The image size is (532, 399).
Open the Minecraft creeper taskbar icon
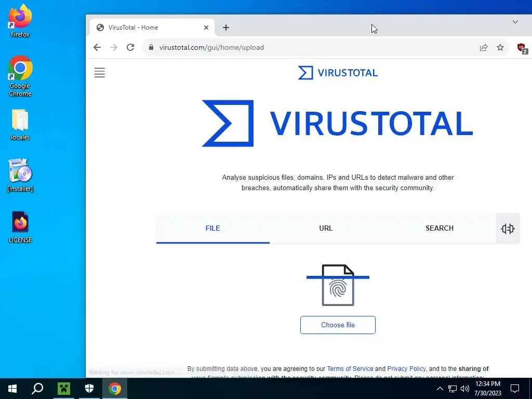[x=64, y=389]
